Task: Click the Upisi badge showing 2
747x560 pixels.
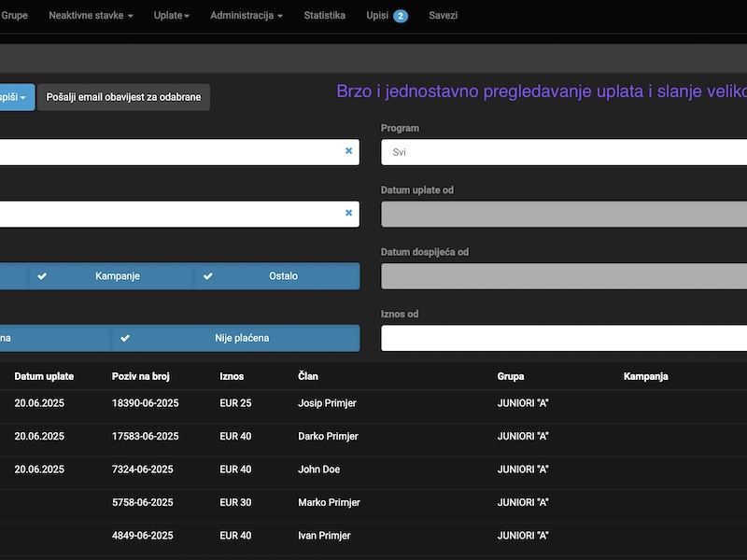Action: tap(400, 16)
